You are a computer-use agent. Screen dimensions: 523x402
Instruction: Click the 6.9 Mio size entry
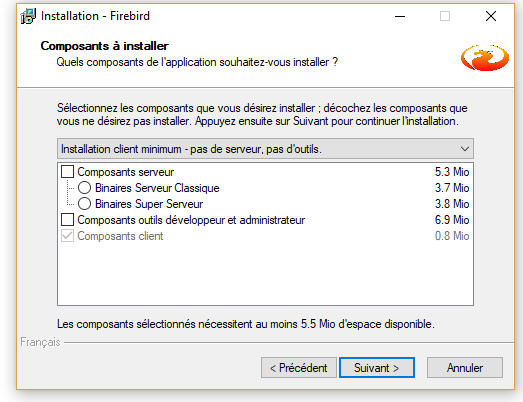(x=452, y=220)
